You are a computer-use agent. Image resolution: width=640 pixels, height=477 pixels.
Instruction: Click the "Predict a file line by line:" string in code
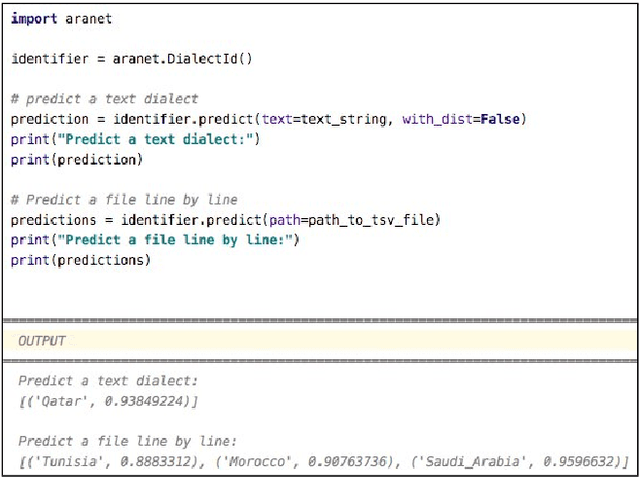(176, 240)
